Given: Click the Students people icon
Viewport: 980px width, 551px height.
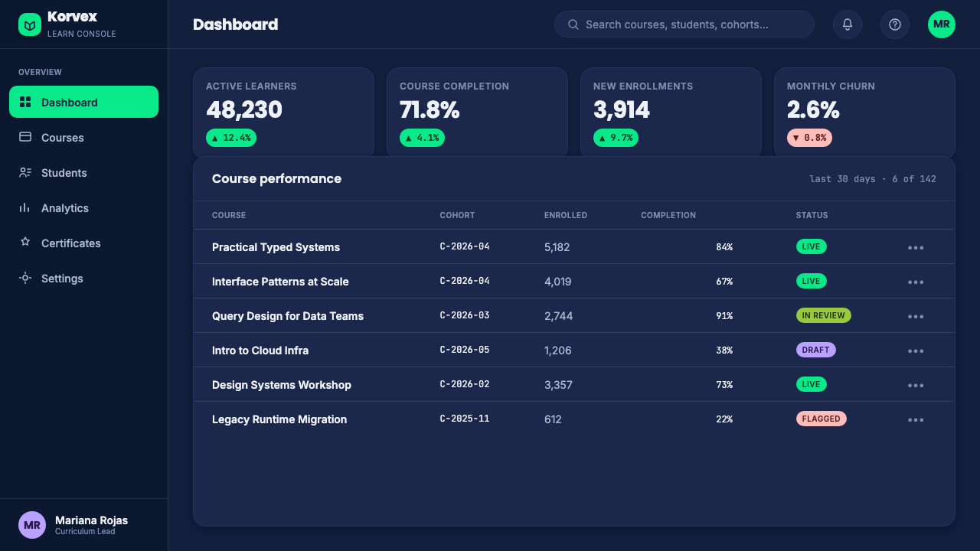Looking at the screenshot, I should tap(25, 172).
